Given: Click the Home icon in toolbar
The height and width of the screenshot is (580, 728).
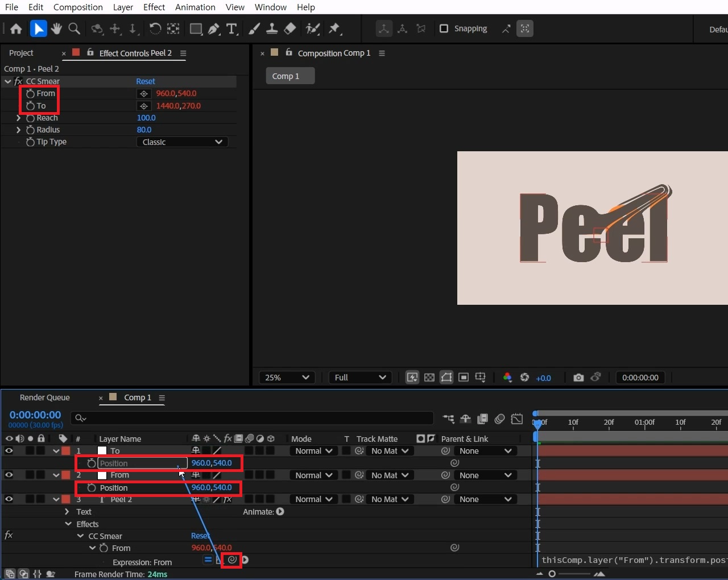Looking at the screenshot, I should [16, 28].
